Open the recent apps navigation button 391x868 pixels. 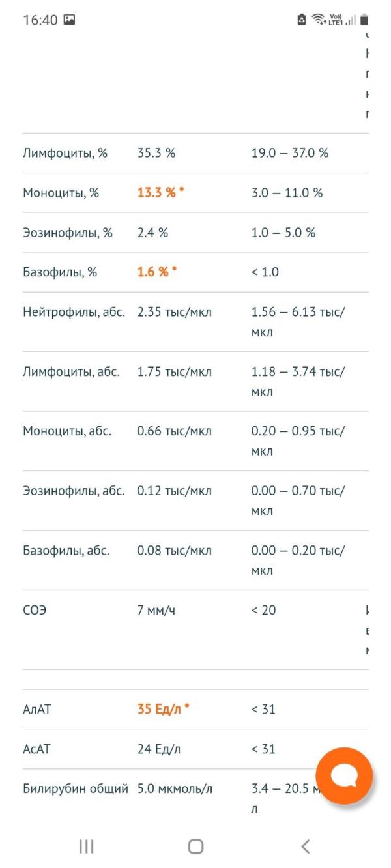coord(86,846)
